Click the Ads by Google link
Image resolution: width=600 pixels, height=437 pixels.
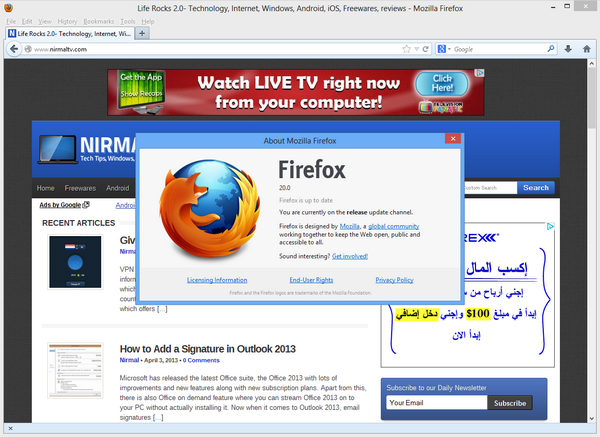[x=64, y=205]
